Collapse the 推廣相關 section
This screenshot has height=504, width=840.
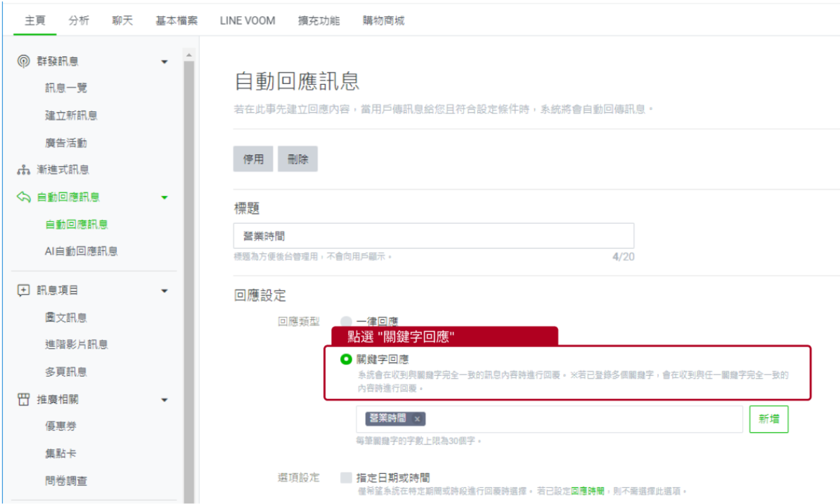click(x=165, y=400)
